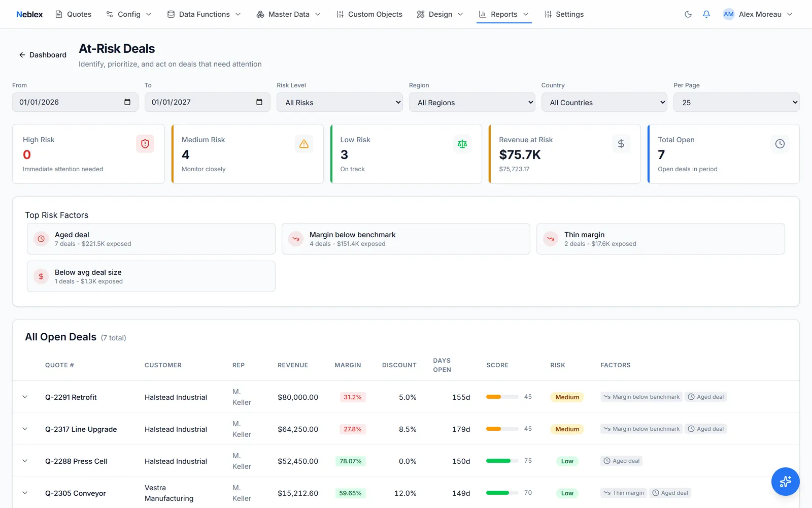Go back to Dashboard
This screenshot has height=508, width=812.
point(43,55)
